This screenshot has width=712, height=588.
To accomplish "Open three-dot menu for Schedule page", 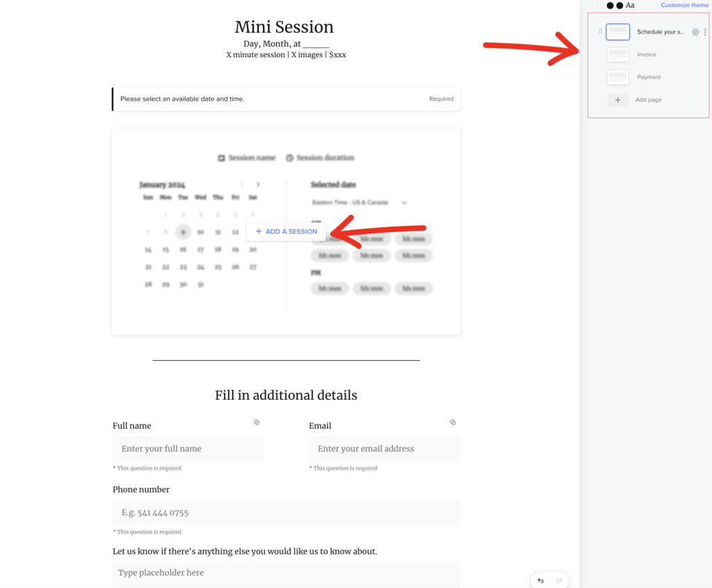I will click(705, 32).
